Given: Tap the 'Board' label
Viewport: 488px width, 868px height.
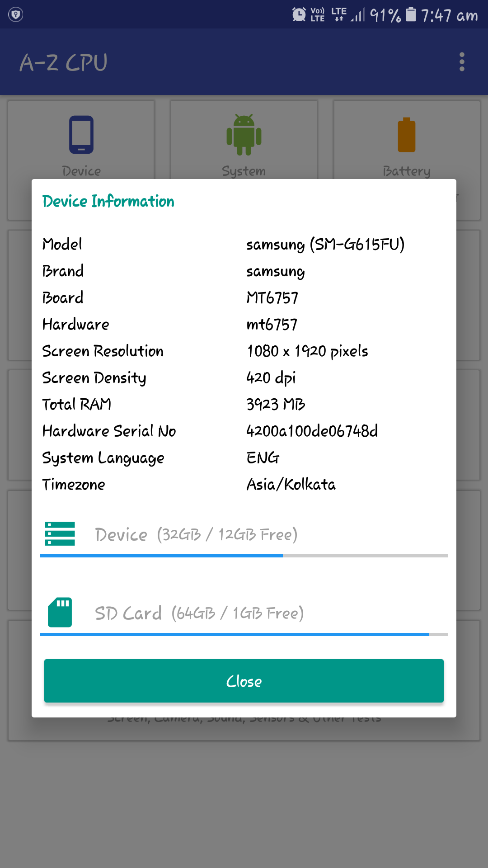Looking at the screenshot, I should 63,298.
